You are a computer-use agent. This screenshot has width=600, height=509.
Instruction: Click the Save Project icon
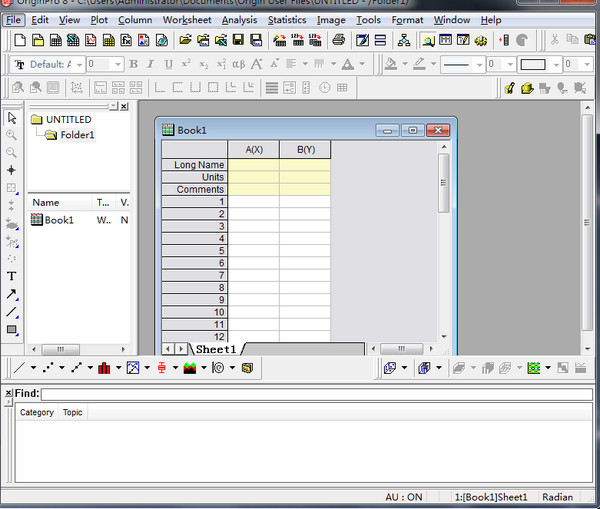[238, 40]
